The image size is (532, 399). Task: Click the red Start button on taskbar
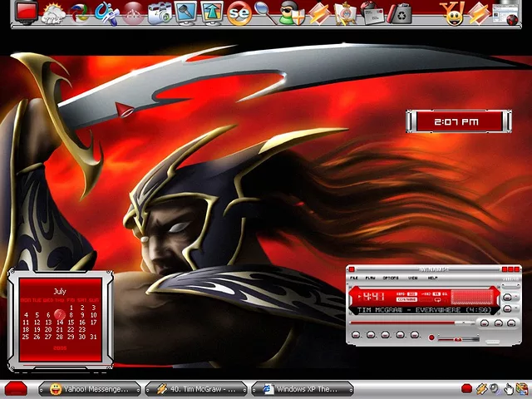pyautogui.click(x=15, y=389)
